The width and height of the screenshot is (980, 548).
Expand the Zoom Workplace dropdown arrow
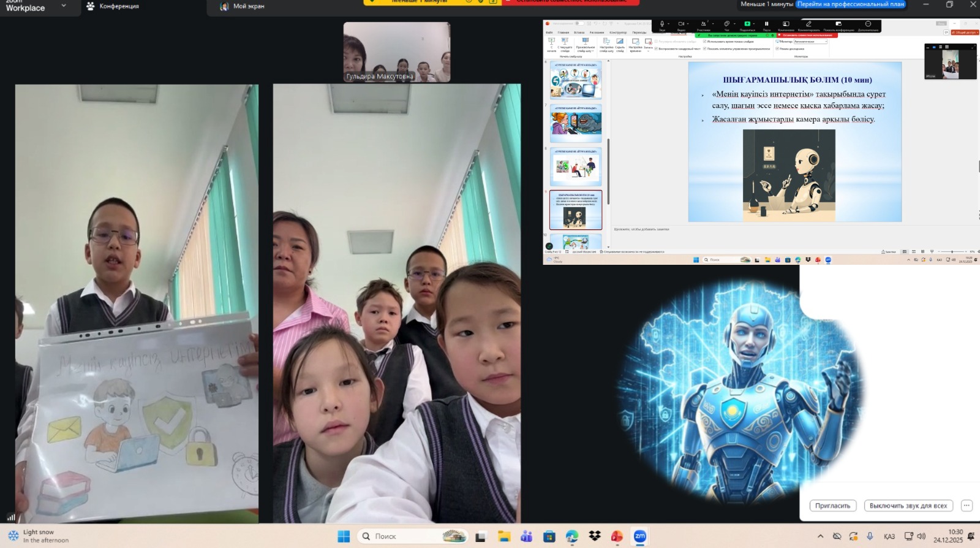64,6
